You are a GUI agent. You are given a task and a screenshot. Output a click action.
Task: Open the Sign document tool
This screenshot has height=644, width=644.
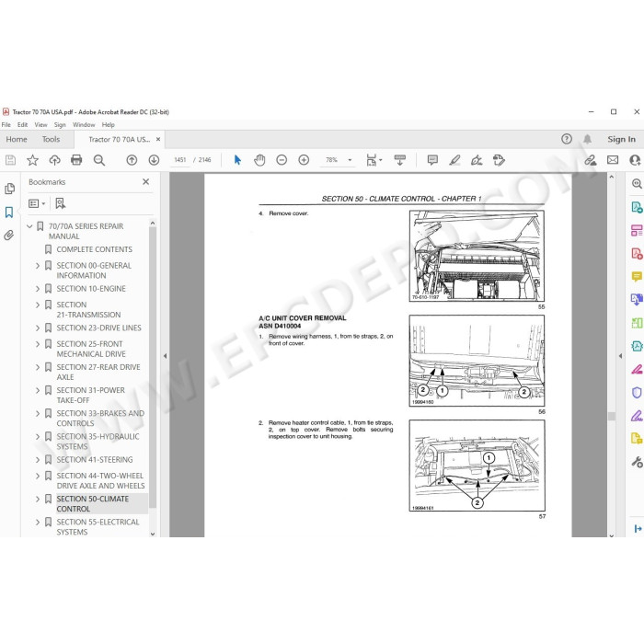pos(477,160)
